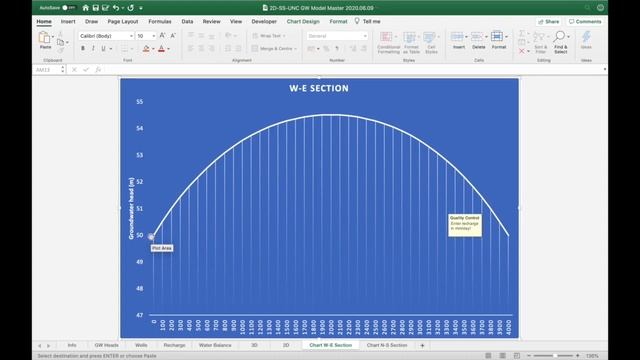The height and width of the screenshot is (360, 640).
Task: Click the Find & Select magnifier icon
Action: point(559,37)
